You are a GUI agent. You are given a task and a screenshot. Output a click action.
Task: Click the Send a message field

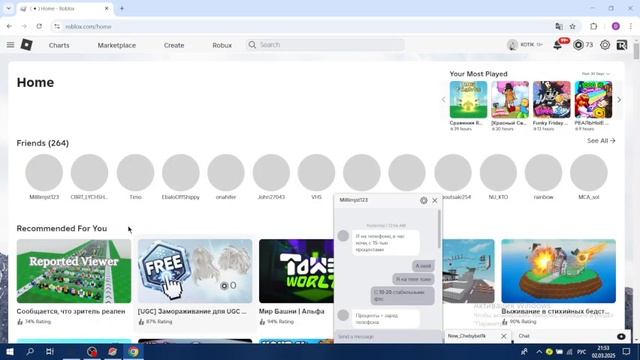[x=388, y=336]
